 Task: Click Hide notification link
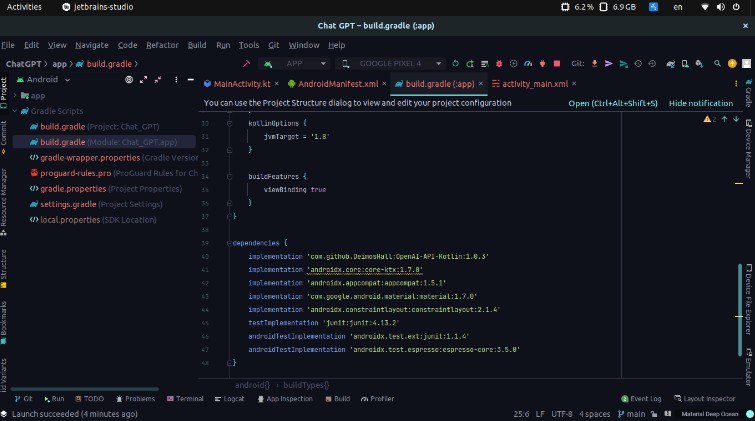tap(701, 103)
